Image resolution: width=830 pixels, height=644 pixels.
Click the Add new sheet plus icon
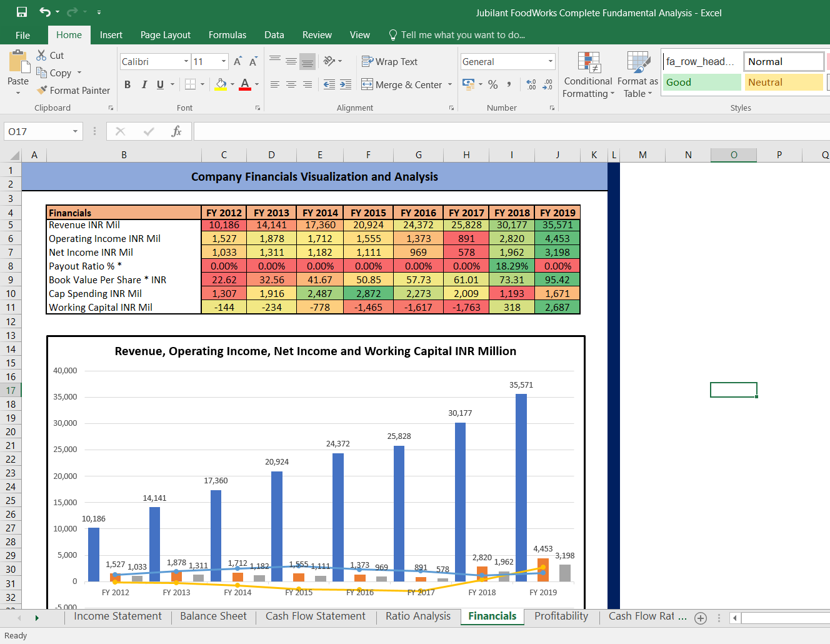tap(701, 618)
